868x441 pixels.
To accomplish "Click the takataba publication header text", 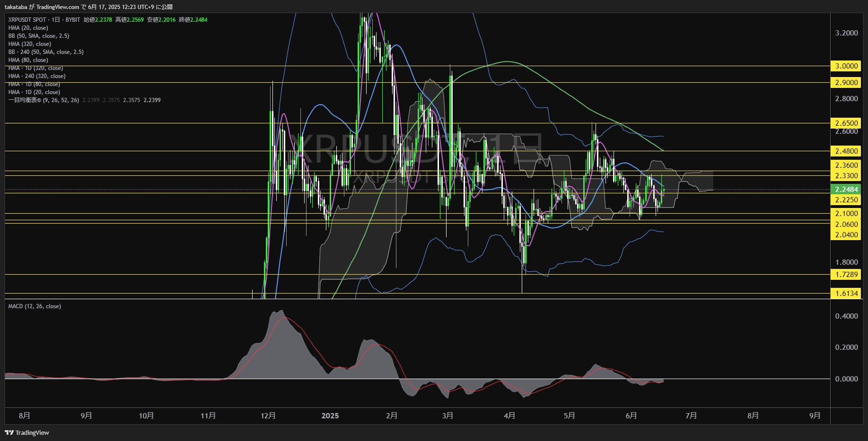I will (88, 7).
